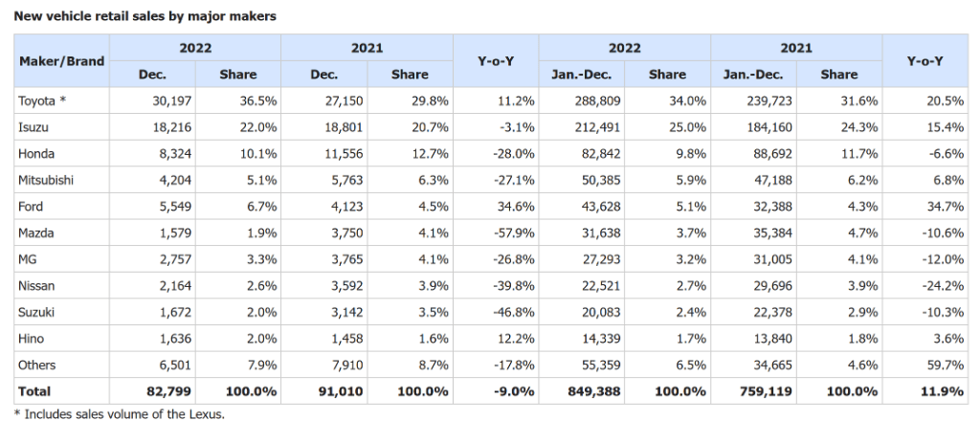The image size is (980, 421).
Task: Click Honda's annual 2022 value 82,842
Action: tap(601, 154)
